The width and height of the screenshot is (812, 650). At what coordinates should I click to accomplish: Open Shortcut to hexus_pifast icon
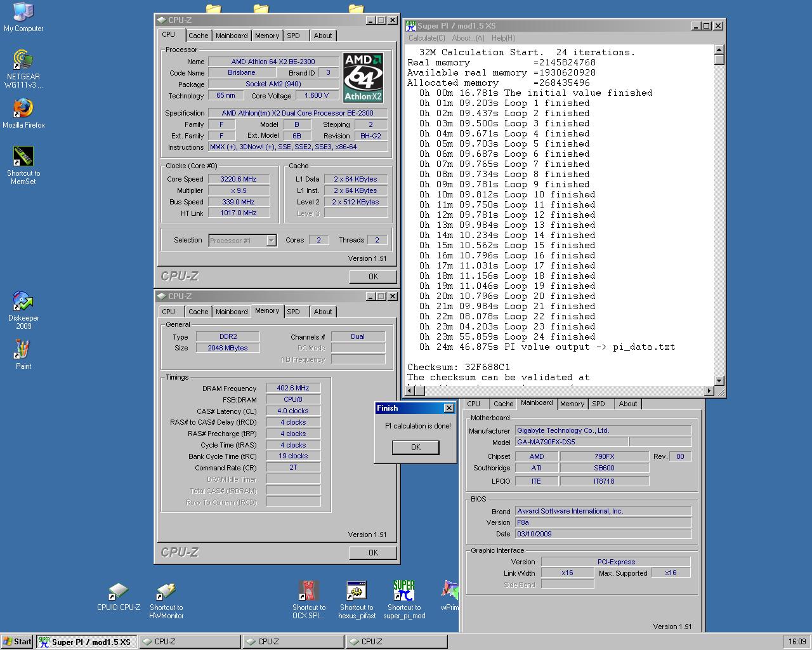pyautogui.click(x=357, y=600)
